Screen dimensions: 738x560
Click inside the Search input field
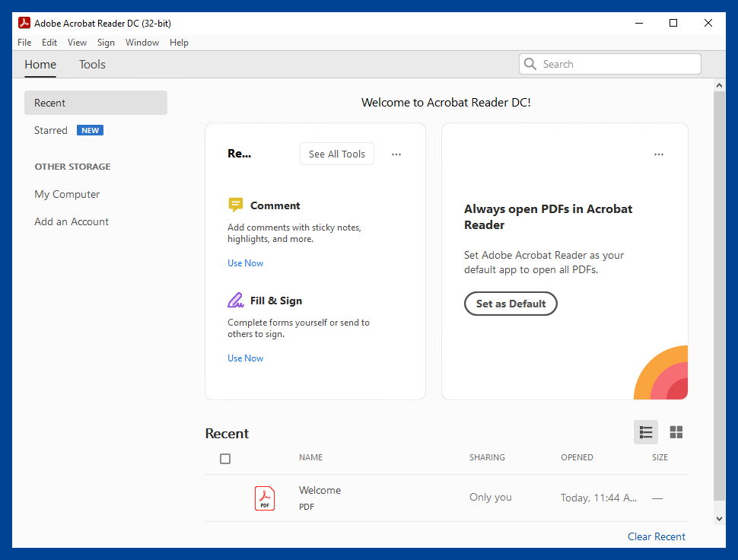click(x=610, y=64)
